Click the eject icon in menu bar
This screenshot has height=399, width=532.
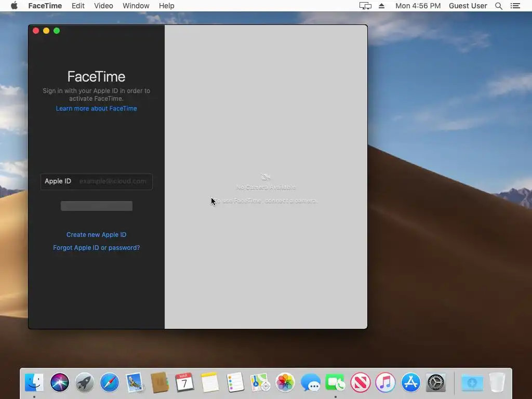[x=381, y=6]
